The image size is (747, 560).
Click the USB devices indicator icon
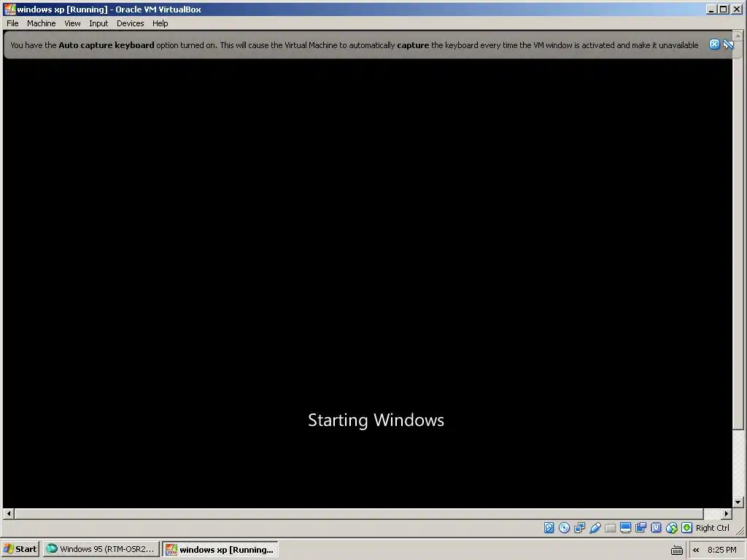pos(595,528)
